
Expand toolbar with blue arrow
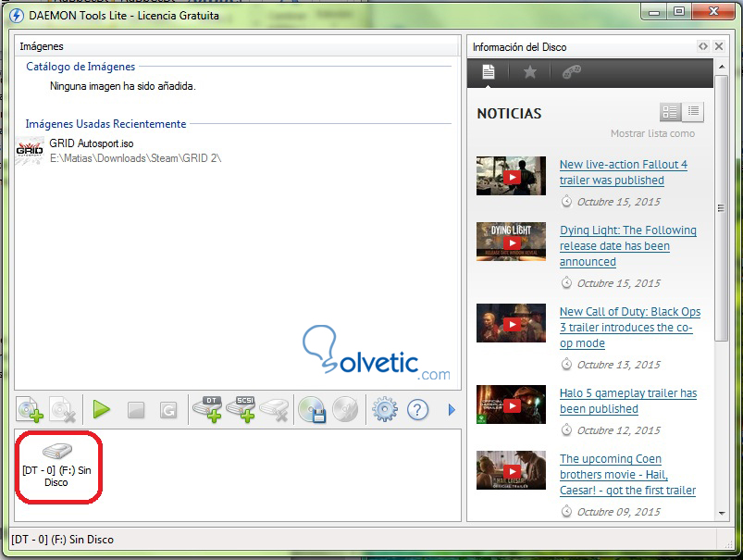(452, 410)
